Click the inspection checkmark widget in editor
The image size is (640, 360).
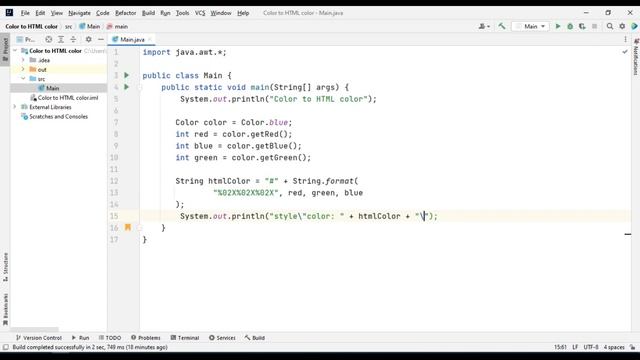(624, 52)
